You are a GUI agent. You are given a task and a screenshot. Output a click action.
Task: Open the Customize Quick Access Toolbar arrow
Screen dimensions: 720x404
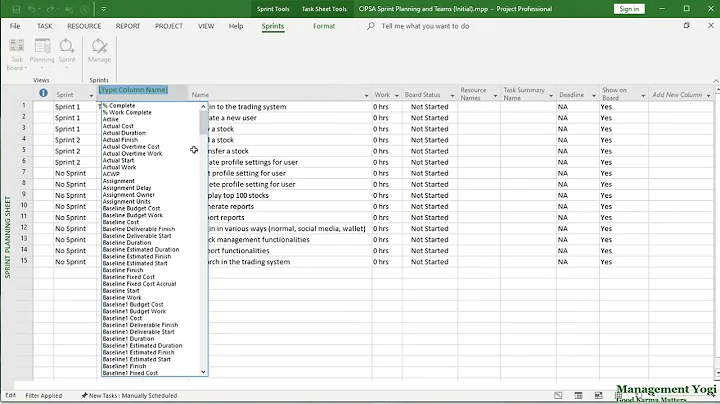point(104,9)
